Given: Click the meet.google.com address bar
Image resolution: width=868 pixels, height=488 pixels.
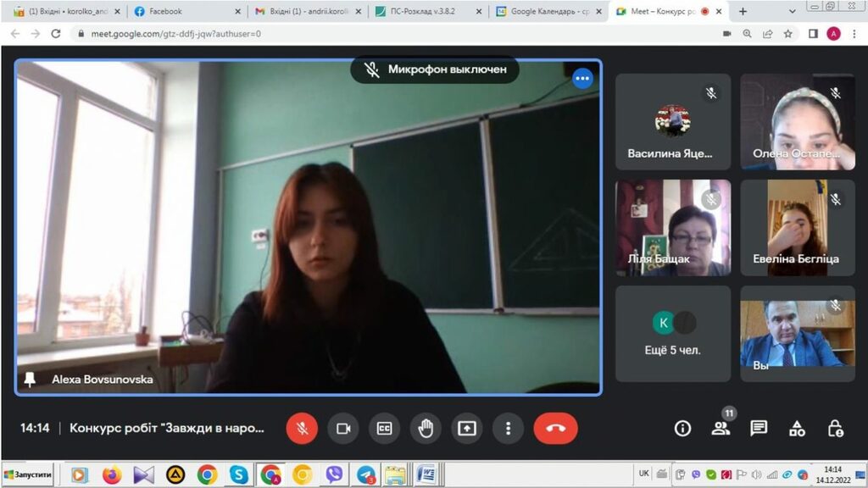Looking at the screenshot, I should [x=339, y=34].
